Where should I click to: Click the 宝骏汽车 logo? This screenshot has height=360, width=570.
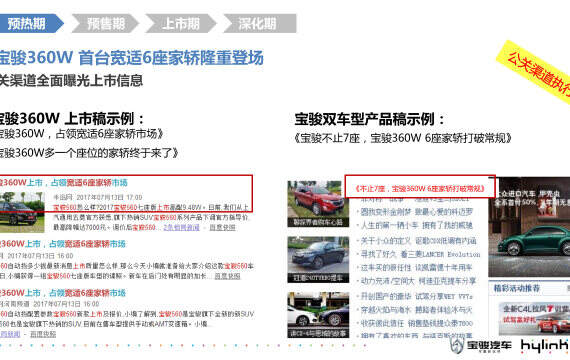point(480,345)
